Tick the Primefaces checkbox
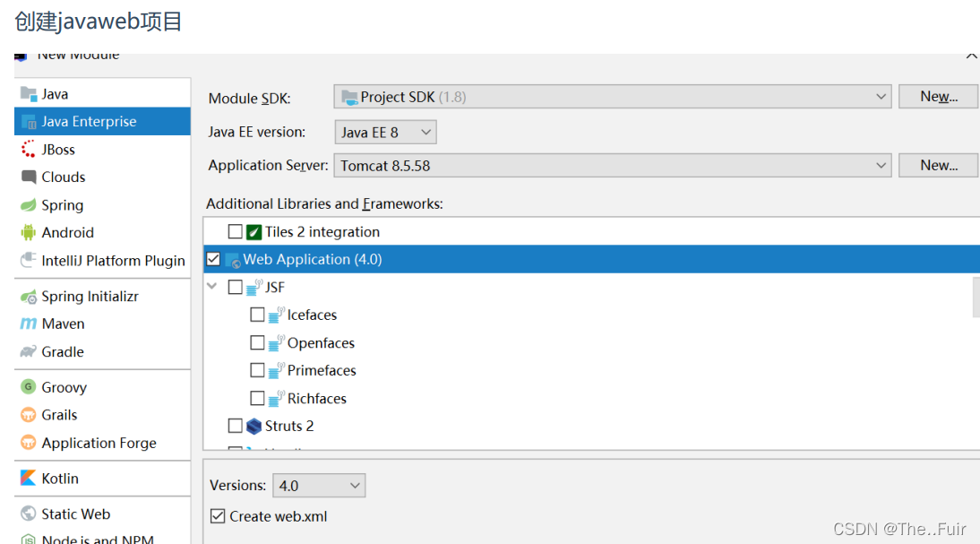 (257, 370)
